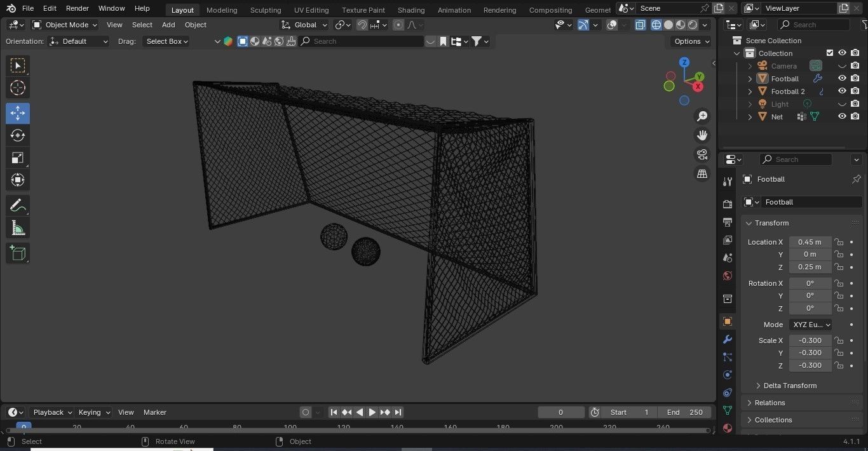Image resolution: width=868 pixels, height=451 pixels.
Task: Activate the Rotate tool
Action: coord(18,135)
